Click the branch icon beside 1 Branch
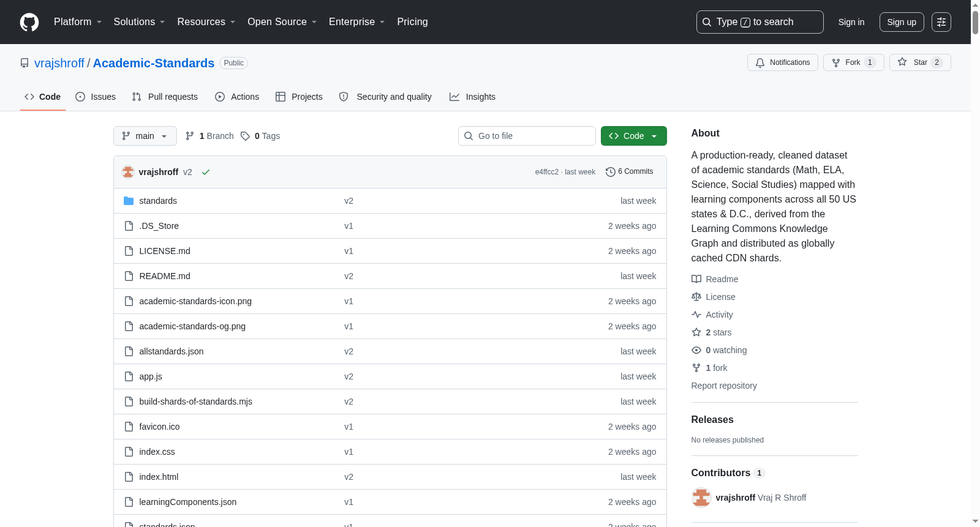Screen dimensions: 980x527 [x=190, y=136]
